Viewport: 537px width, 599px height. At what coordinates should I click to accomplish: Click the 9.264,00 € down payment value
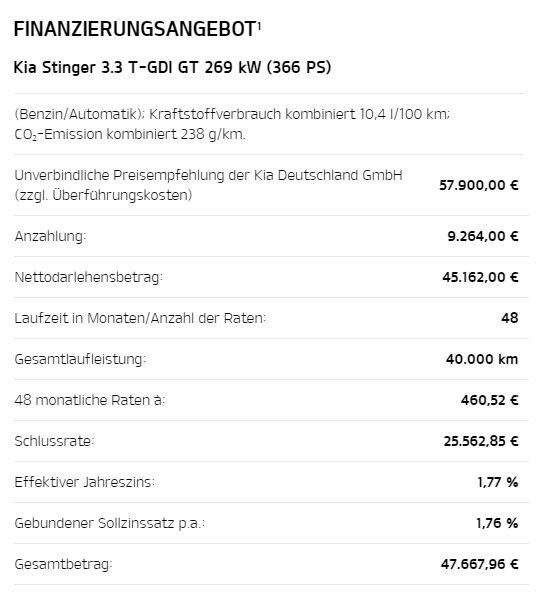click(483, 236)
